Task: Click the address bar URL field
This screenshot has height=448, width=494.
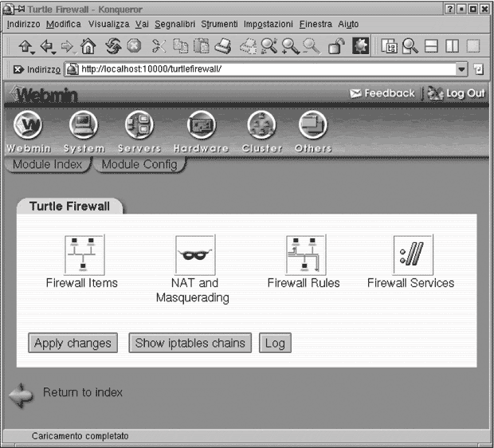Action: point(261,69)
